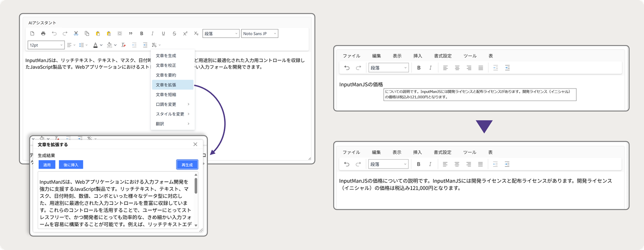This screenshot has height=250, width=644.
Task: Expand the text color dropdown arrow
Action: 101,45
